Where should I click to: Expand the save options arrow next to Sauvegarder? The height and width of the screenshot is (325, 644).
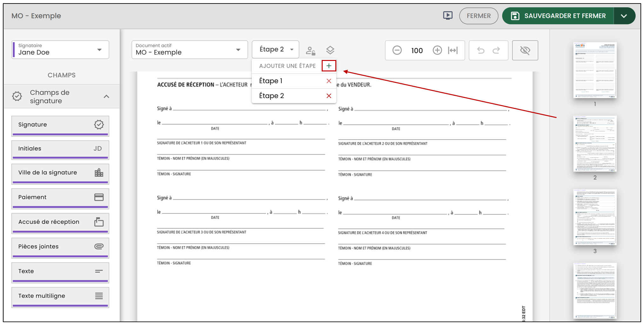click(x=624, y=16)
